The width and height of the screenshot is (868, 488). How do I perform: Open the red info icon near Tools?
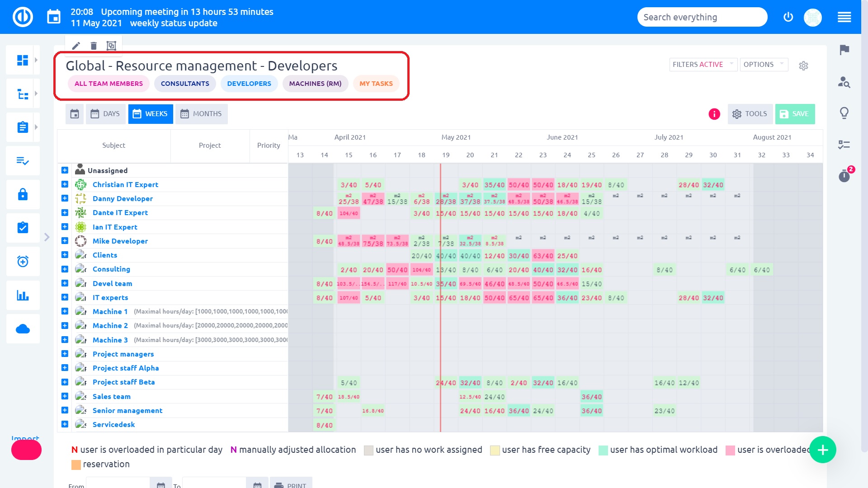point(714,114)
